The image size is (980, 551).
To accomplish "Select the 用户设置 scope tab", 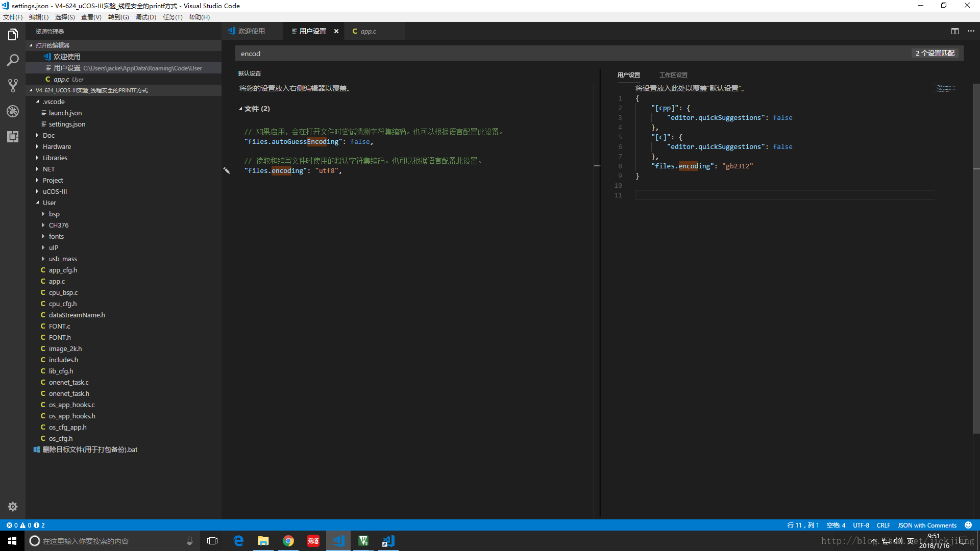I will [x=629, y=75].
